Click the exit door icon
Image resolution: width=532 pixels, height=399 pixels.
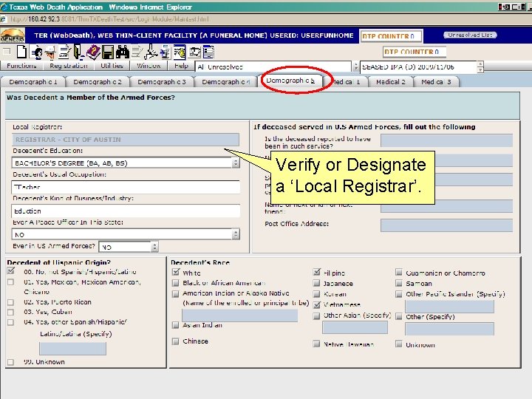pos(78,52)
